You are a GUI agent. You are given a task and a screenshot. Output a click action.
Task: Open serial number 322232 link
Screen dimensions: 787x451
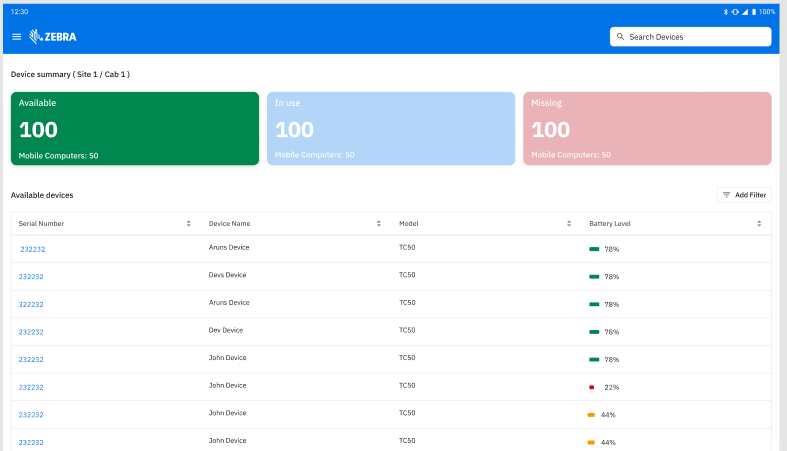pyautogui.click(x=31, y=304)
